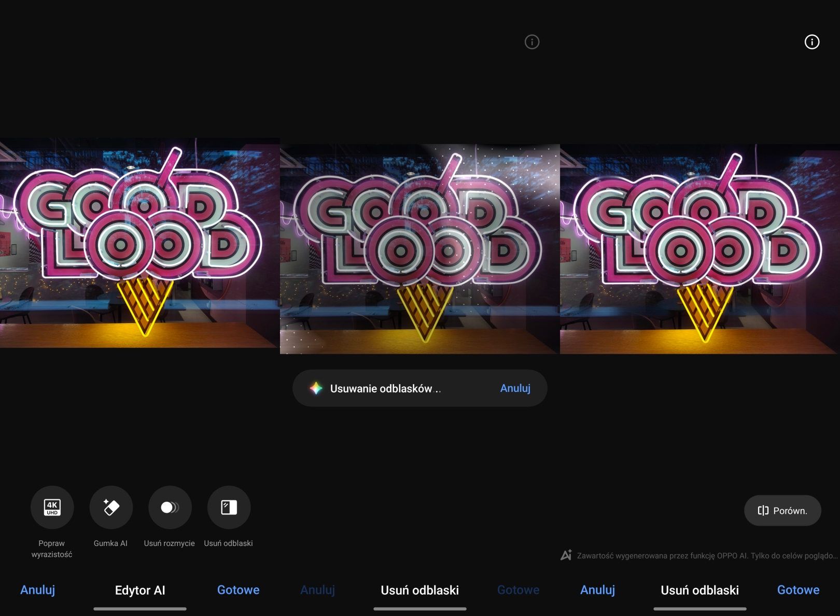Tap the Usuń odblaski title in the middle panel

pos(420,590)
